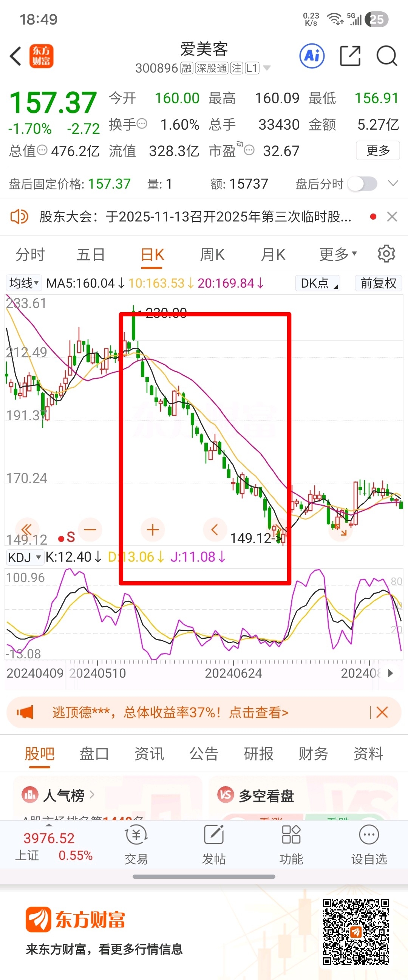408x980 pixels.
Task: Select the 日K chart tab
Action: pos(152,254)
